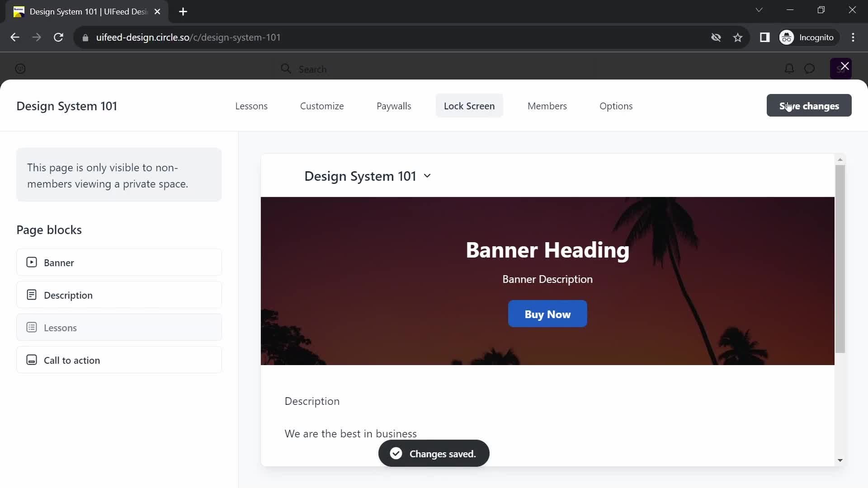The height and width of the screenshot is (488, 868).
Task: Open the Members section
Action: point(547,106)
